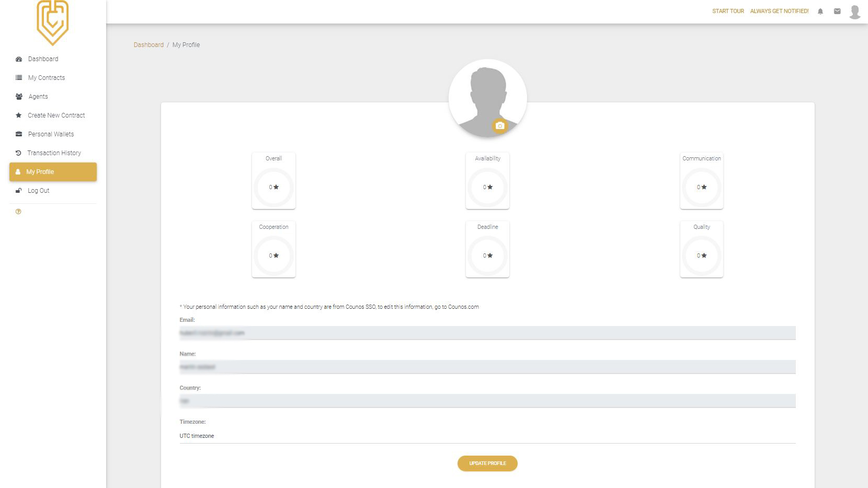View Transaction History from the sidebar
868x488 pixels.
(x=53, y=153)
